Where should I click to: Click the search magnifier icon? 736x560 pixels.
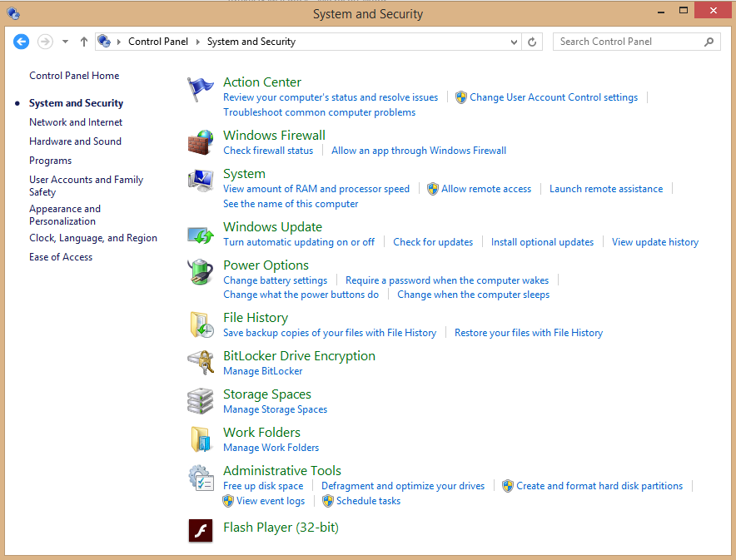709,42
